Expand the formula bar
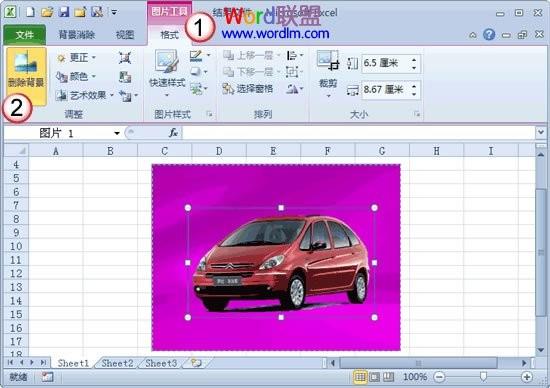The width and height of the screenshot is (550, 388). (x=541, y=133)
